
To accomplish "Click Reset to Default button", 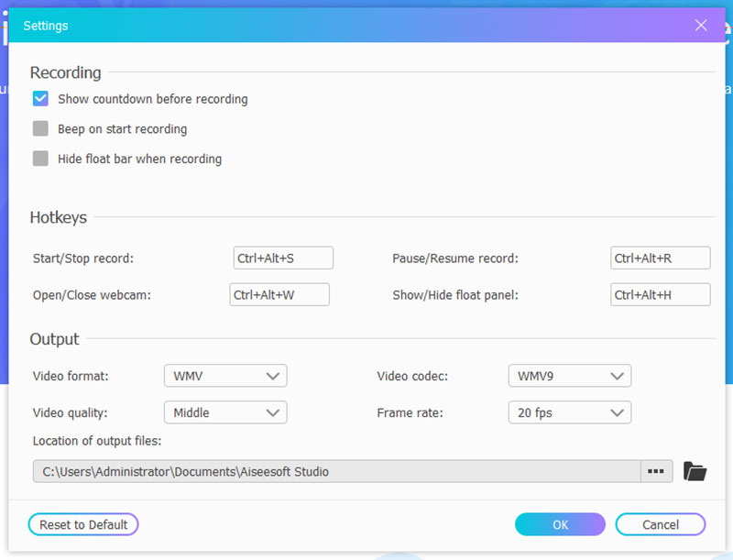I will (x=83, y=524).
